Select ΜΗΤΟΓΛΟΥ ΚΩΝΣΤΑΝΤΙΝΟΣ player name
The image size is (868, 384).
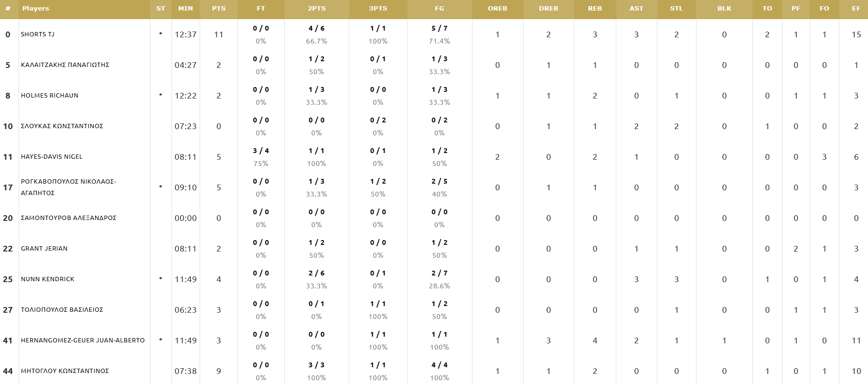click(x=65, y=371)
